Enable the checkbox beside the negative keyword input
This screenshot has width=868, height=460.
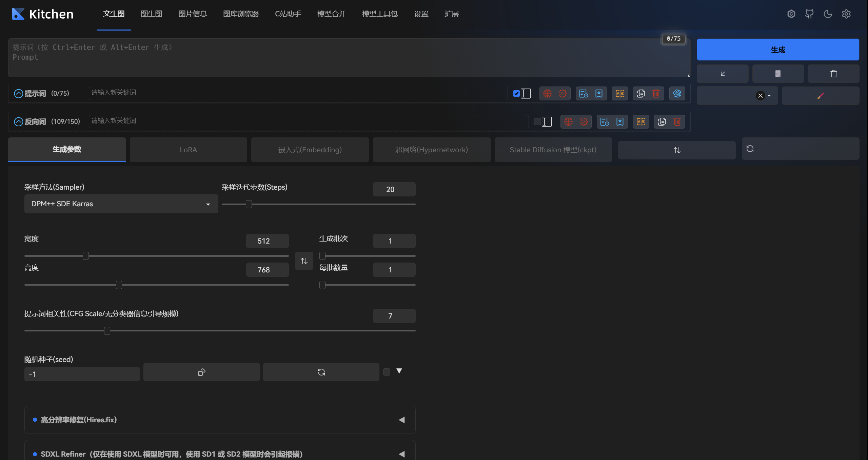(x=537, y=121)
